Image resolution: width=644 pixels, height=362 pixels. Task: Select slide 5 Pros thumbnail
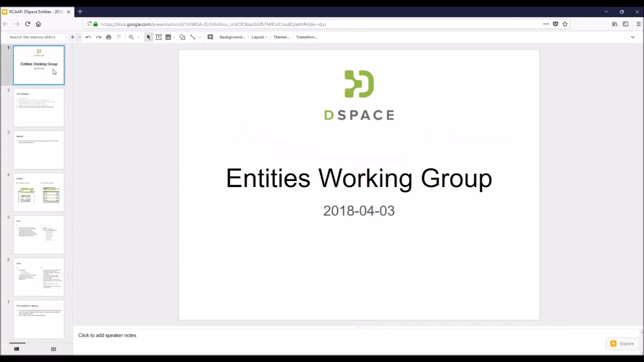tap(39, 235)
